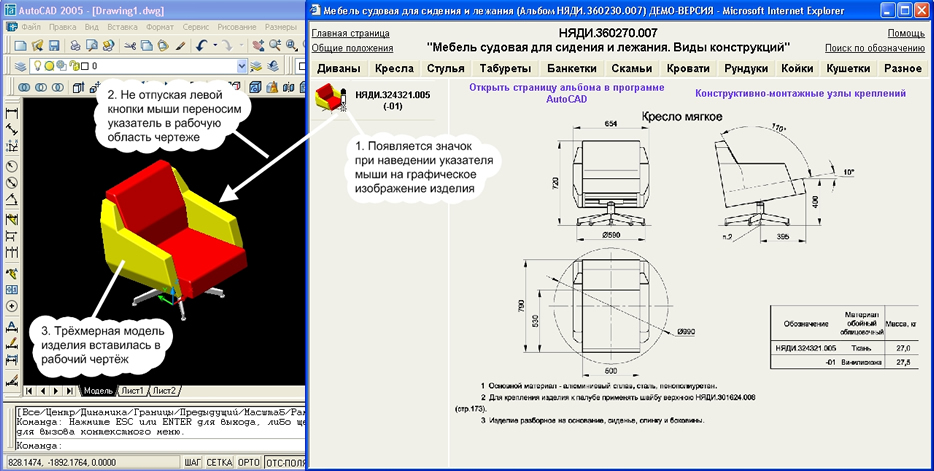Open the Кровати category in the album
This screenshot has width=934, height=471.
[x=686, y=68]
